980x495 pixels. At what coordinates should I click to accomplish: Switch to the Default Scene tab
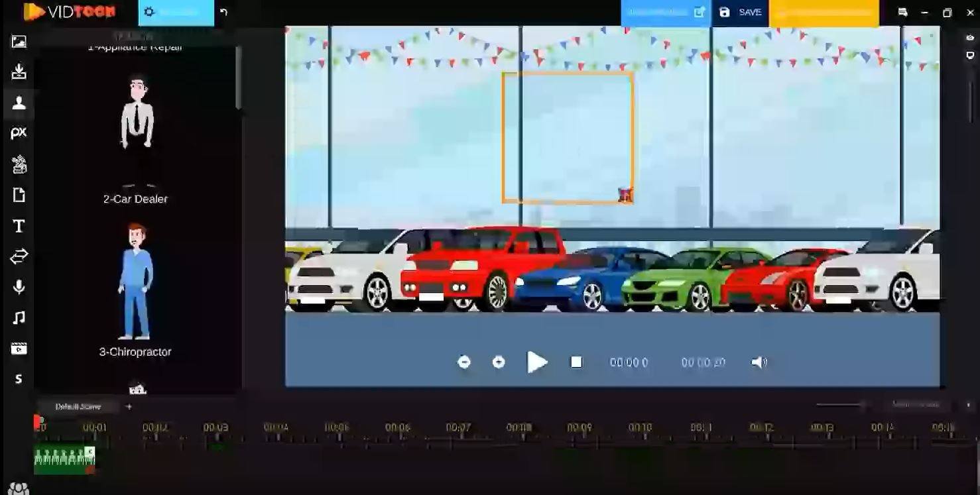coord(78,406)
